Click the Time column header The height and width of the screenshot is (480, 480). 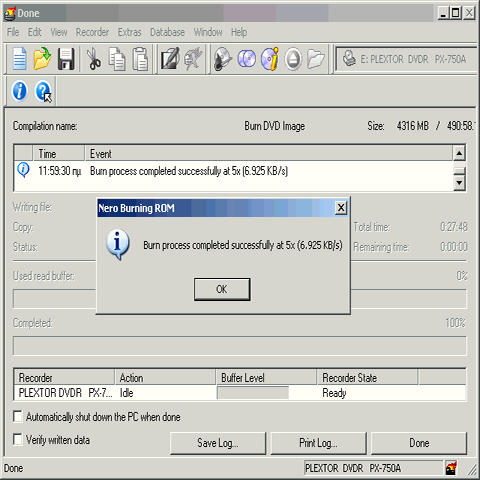click(59, 153)
